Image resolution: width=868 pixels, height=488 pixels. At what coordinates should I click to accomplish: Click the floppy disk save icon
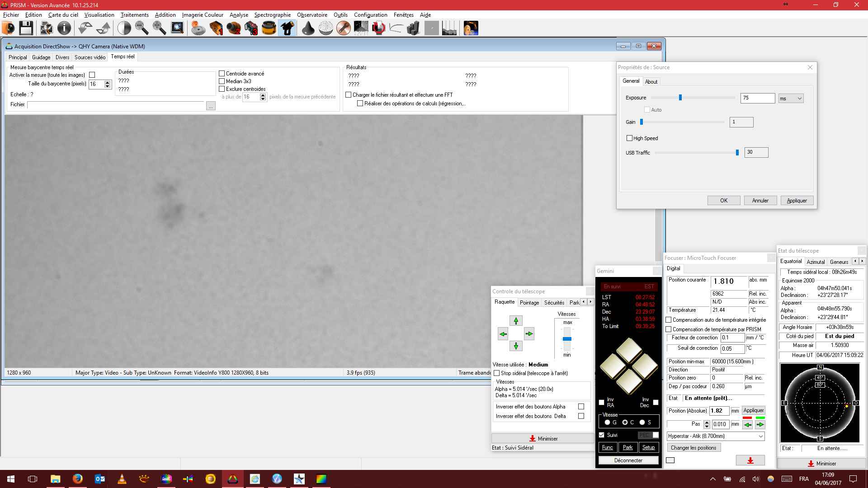pyautogui.click(x=26, y=28)
